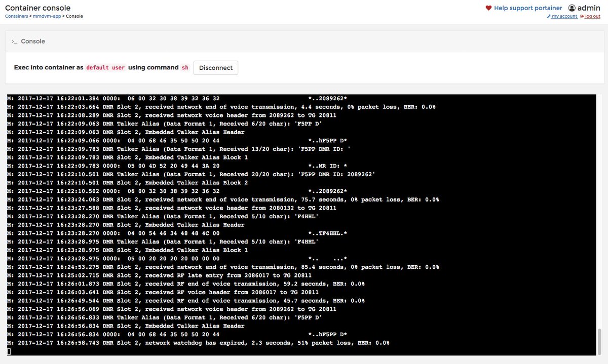Open the Containers breadcrumb link
The image size is (608, 364).
coord(16,16)
